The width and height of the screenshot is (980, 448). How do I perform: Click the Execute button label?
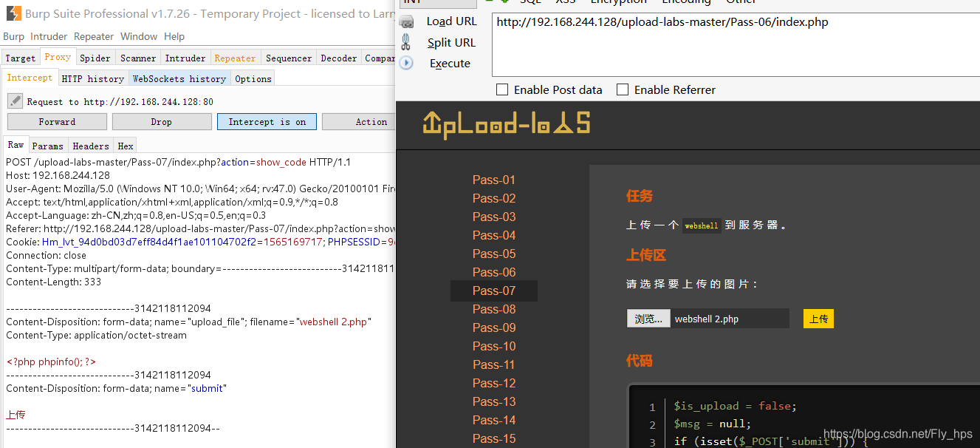pyautogui.click(x=450, y=64)
